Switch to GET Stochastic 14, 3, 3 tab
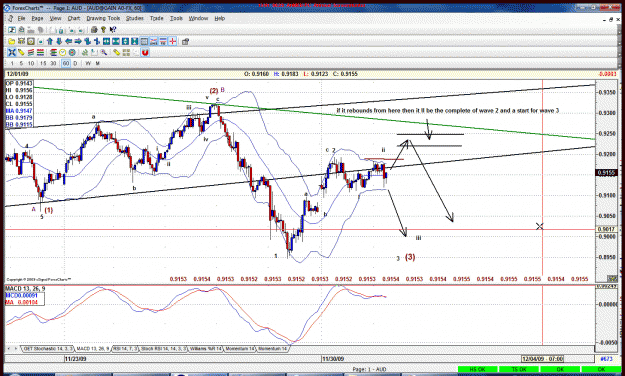This screenshot has height=376, width=625. (x=47, y=348)
